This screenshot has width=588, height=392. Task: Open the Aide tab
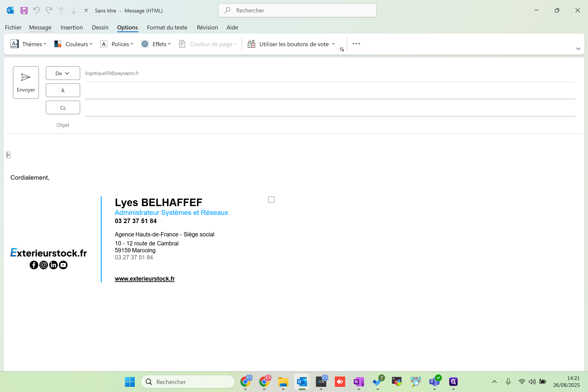tap(232, 27)
